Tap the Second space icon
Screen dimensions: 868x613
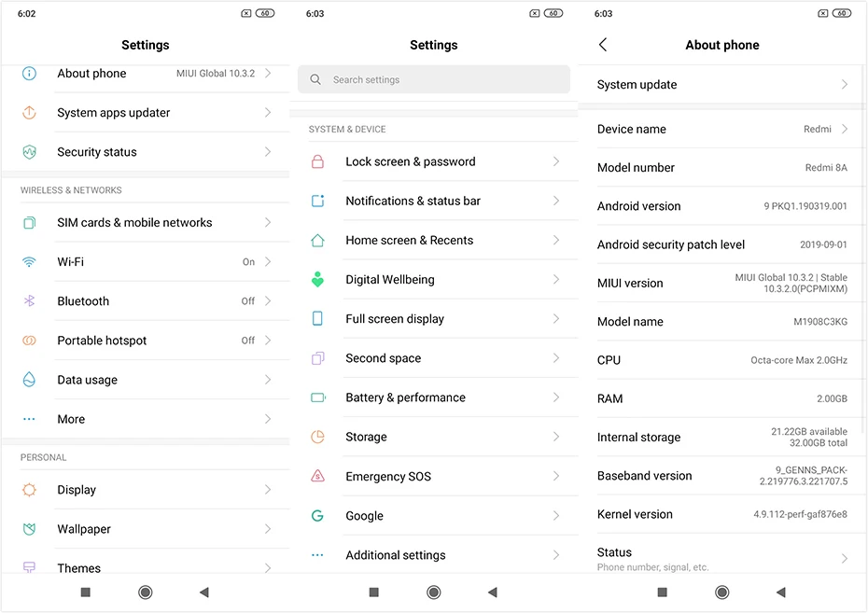[x=317, y=358]
